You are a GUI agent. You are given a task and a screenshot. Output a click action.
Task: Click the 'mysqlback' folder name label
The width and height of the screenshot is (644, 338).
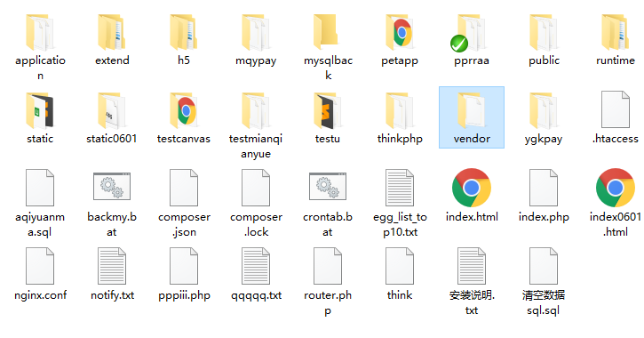328,68
